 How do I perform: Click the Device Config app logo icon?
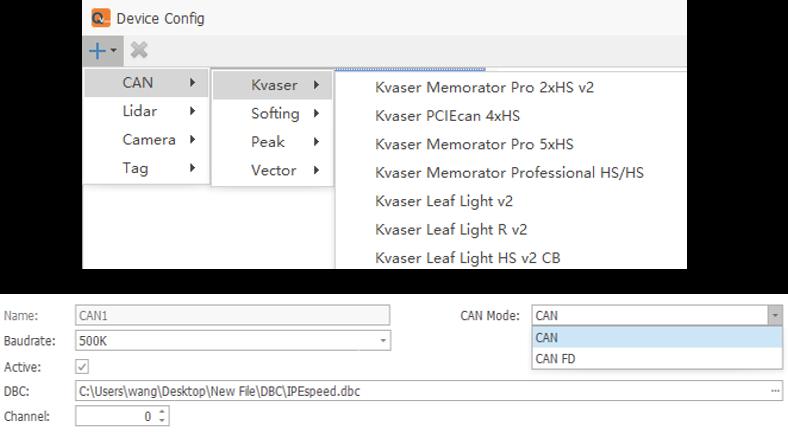pyautogui.click(x=100, y=18)
